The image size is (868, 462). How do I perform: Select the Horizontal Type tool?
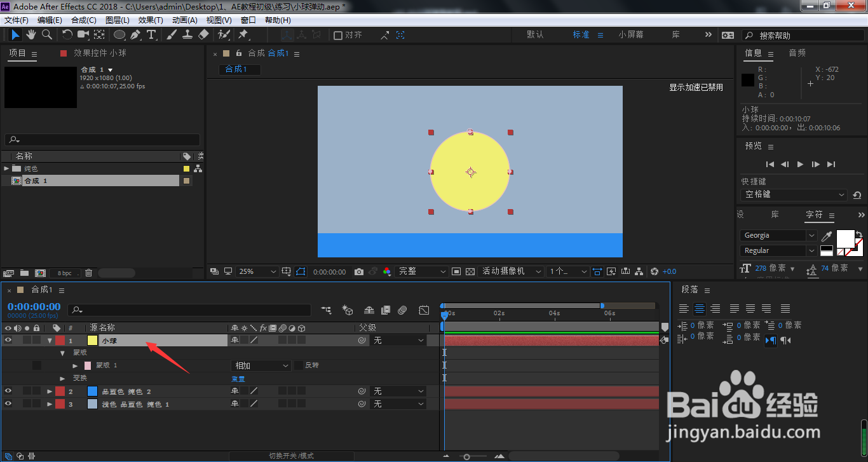(x=151, y=34)
